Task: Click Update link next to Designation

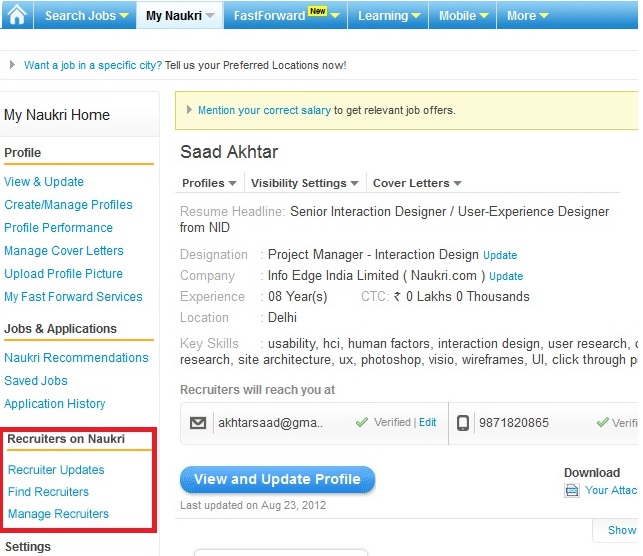Action: 500,255
